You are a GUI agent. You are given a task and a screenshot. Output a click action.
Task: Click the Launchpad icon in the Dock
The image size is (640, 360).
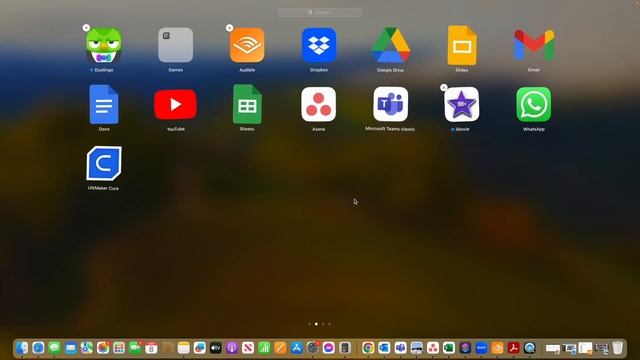click(119, 348)
